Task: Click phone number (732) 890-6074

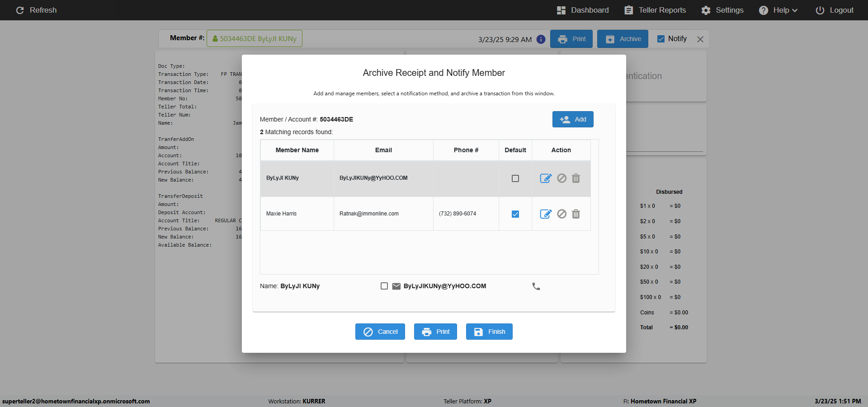Action: click(458, 214)
